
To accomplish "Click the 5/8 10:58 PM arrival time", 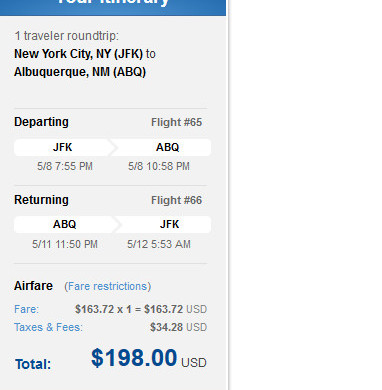I will tap(159, 166).
